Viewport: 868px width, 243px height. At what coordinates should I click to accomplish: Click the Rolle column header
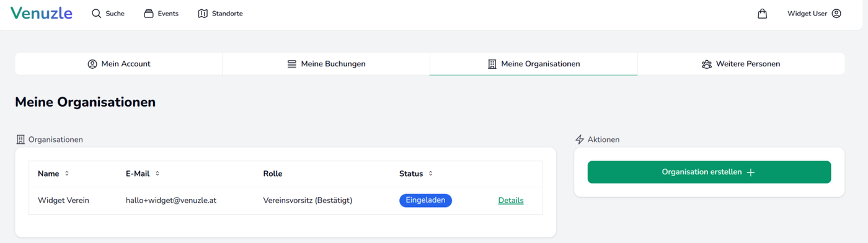(x=273, y=174)
